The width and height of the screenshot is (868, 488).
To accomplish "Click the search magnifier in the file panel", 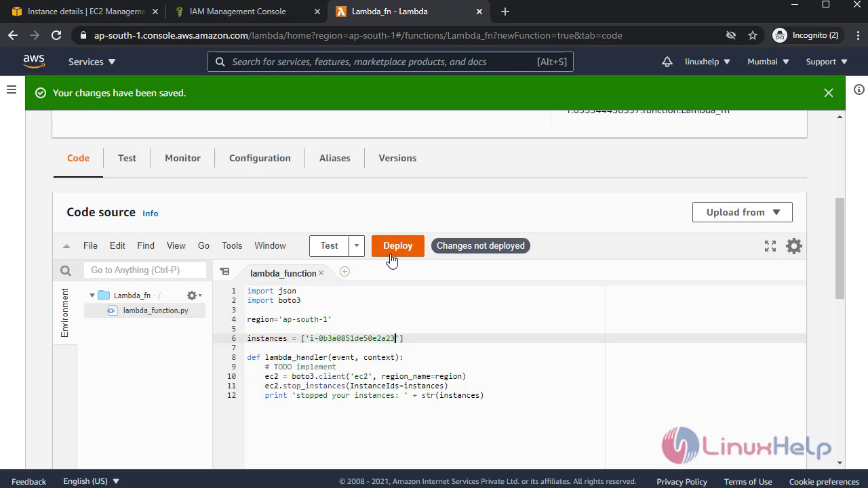I will [x=66, y=270].
